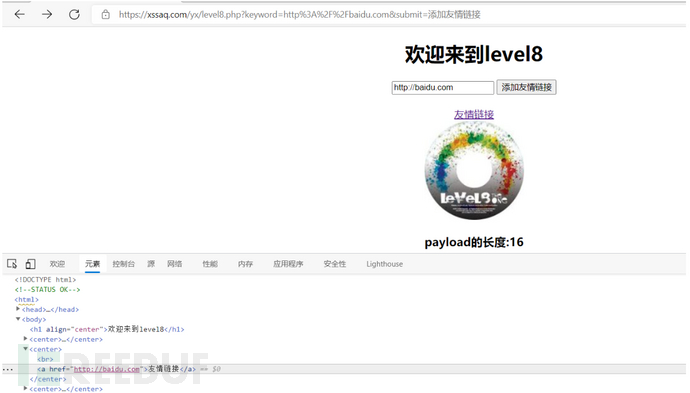
Task: Open the 网络 tab
Action: pos(175,264)
